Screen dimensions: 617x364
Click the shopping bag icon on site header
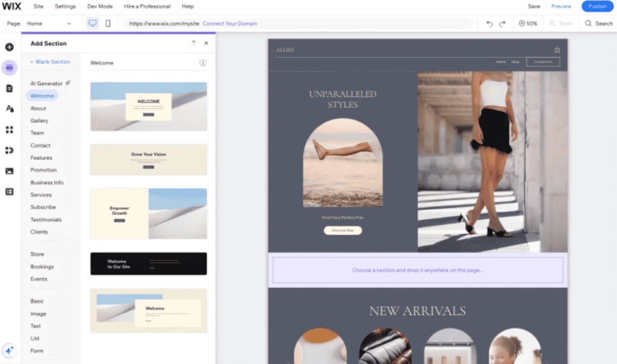pos(557,50)
